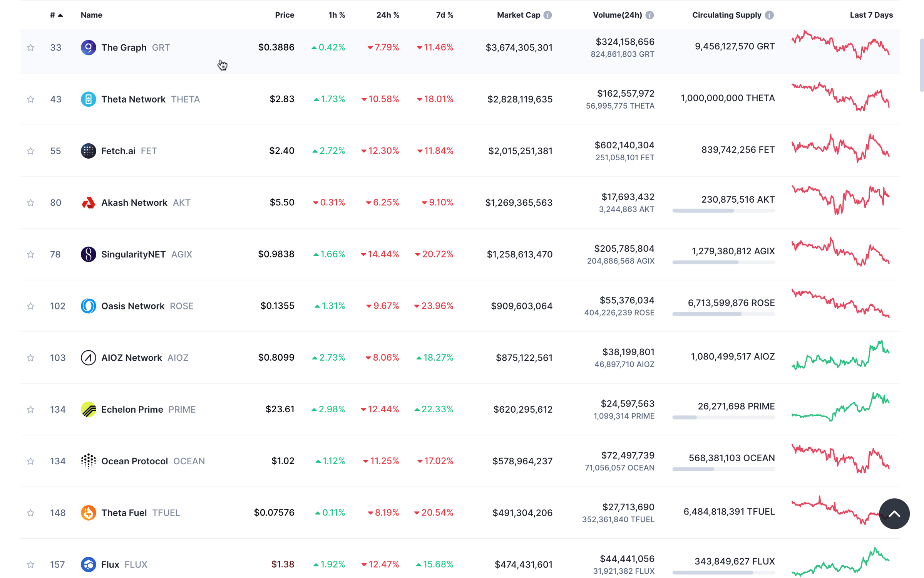Open Echelon Prime 7-day sparkline
Screen dimensions: 924x578
[840, 407]
